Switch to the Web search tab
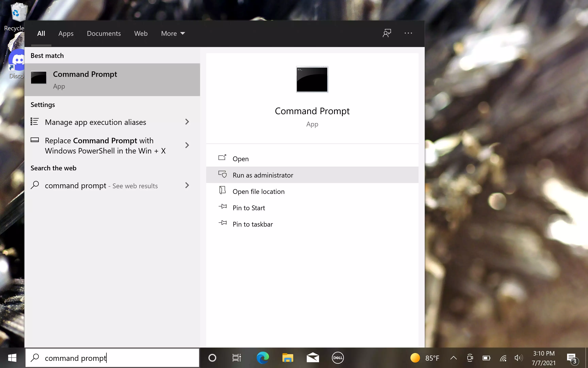The image size is (588, 368). [141, 33]
